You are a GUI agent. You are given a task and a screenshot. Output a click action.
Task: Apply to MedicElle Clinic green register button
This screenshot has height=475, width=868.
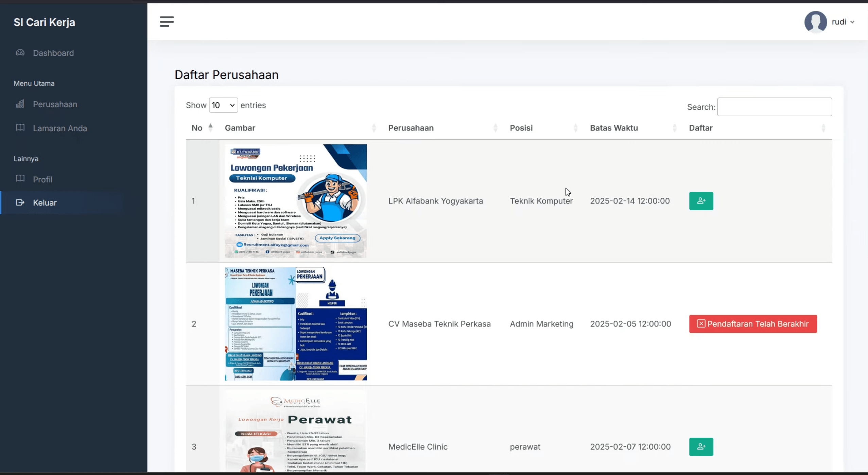(701, 447)
